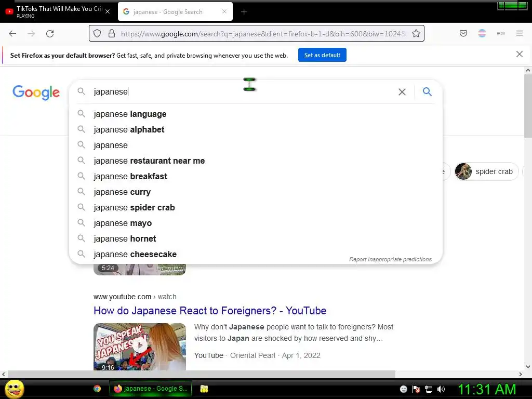Click the 11:31 AM clock
Image resolution: width=532 pixels, height=399 pixels.
pos(487,389)
